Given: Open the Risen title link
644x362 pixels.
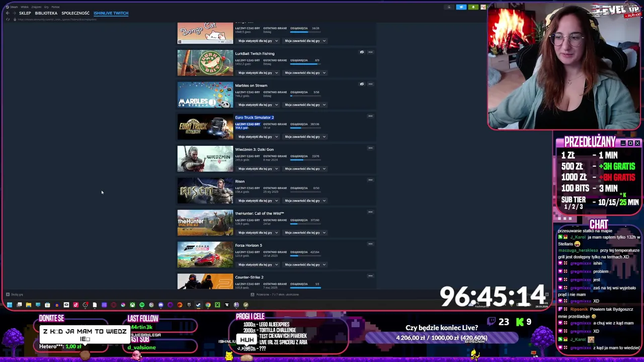Looking at the screenshot, I should (x=240, y=181).
